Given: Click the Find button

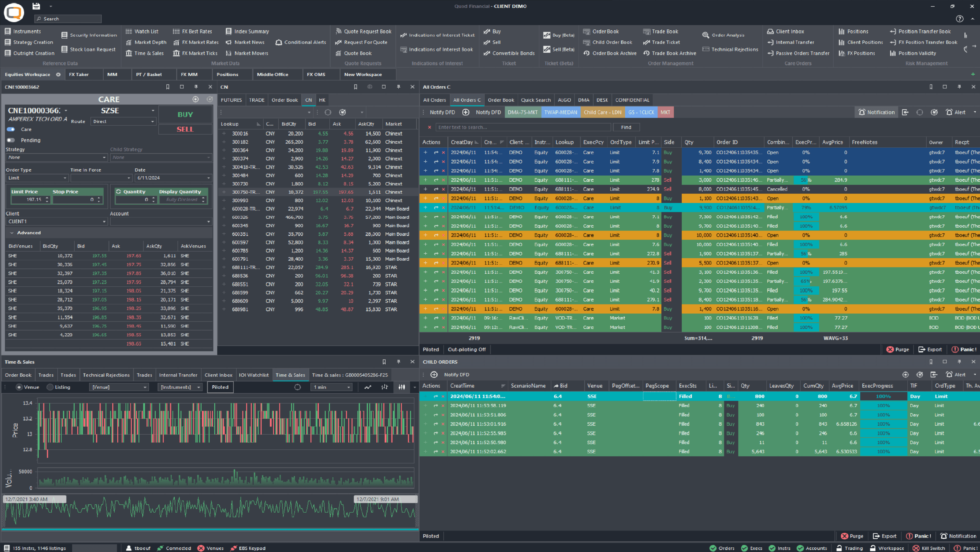Looking at the screenshot, I should (x=626, y=127).
